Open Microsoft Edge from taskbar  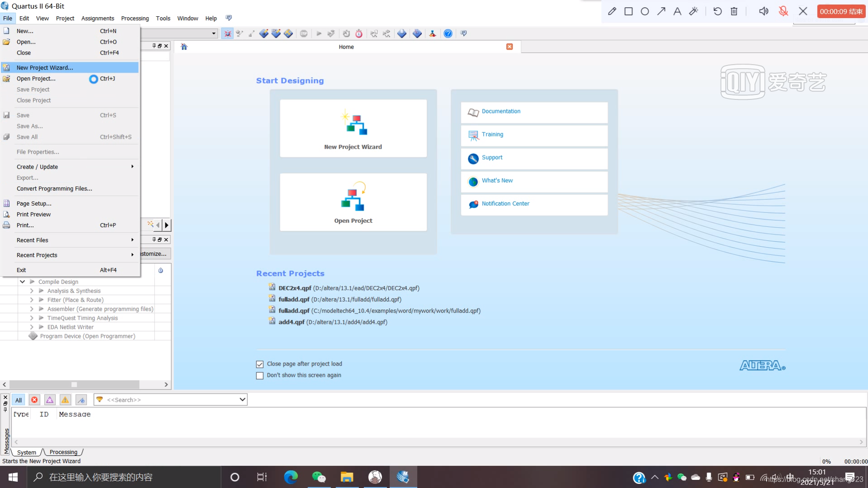click(x=291, y=477)
